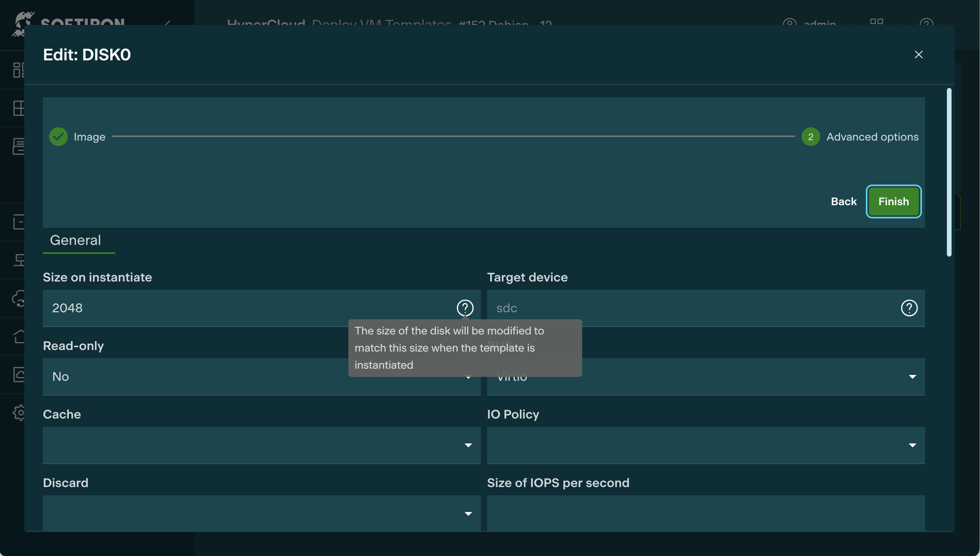Click the Finish button
The height and width of the screenshot is (556, 980).
coord(893,201)
